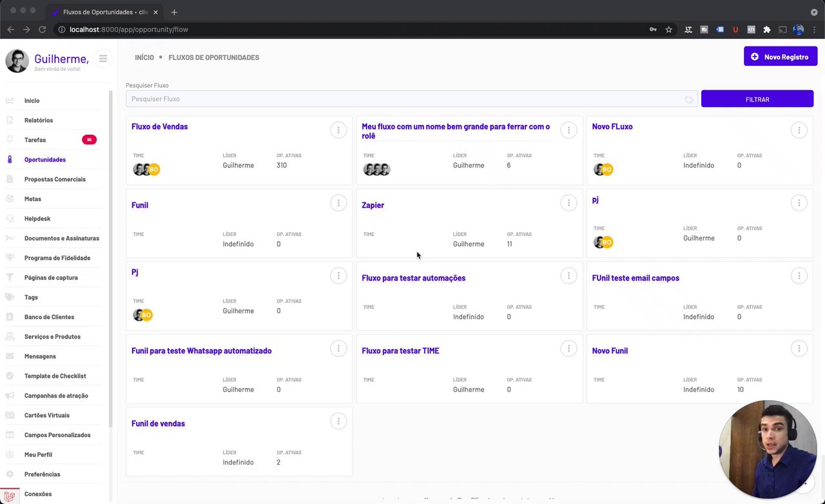Open Metas in sidebar
Image resolution: width=825 pixels, height=504 pixels.
(x=33, y=199)
